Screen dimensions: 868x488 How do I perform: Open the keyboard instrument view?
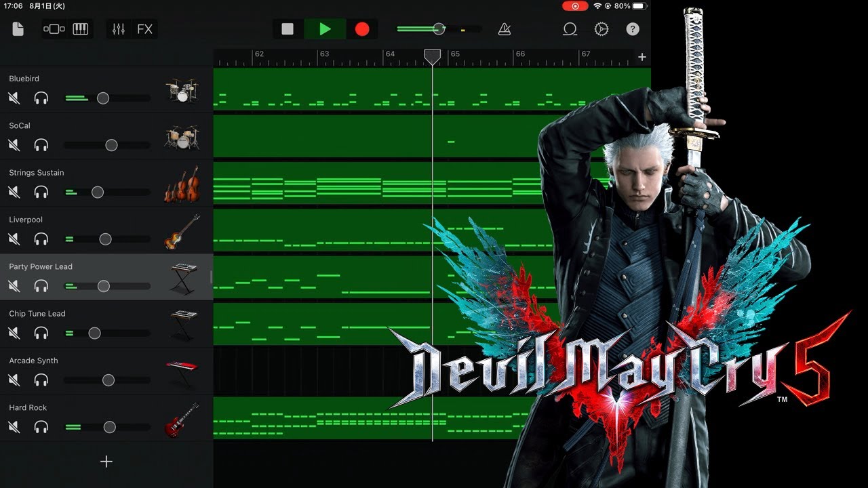81,29
